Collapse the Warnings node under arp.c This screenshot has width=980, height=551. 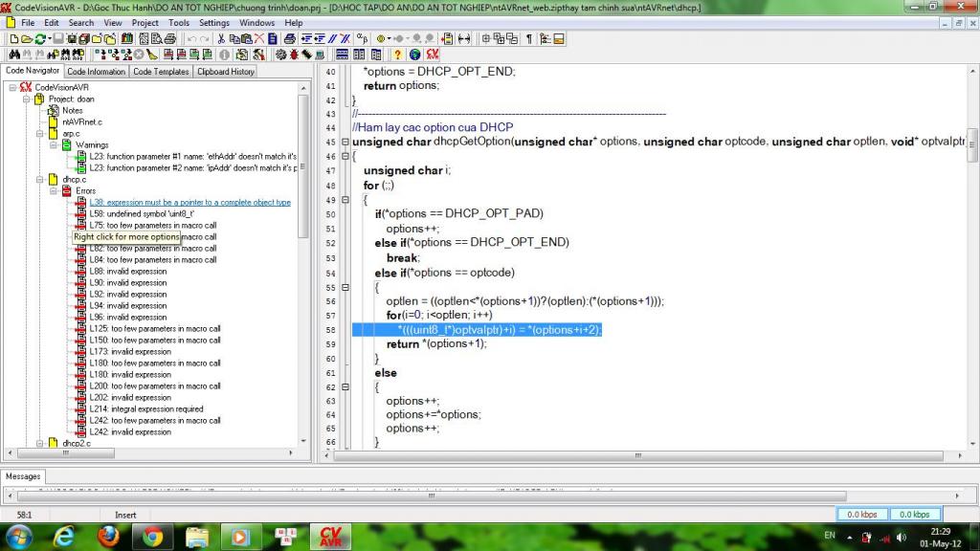tap(54, 145)
